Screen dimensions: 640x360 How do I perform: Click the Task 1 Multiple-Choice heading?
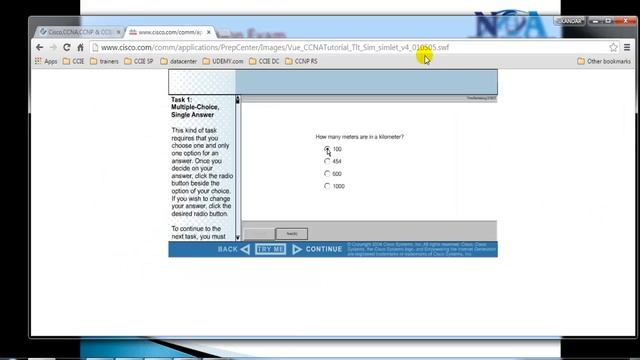195,107
